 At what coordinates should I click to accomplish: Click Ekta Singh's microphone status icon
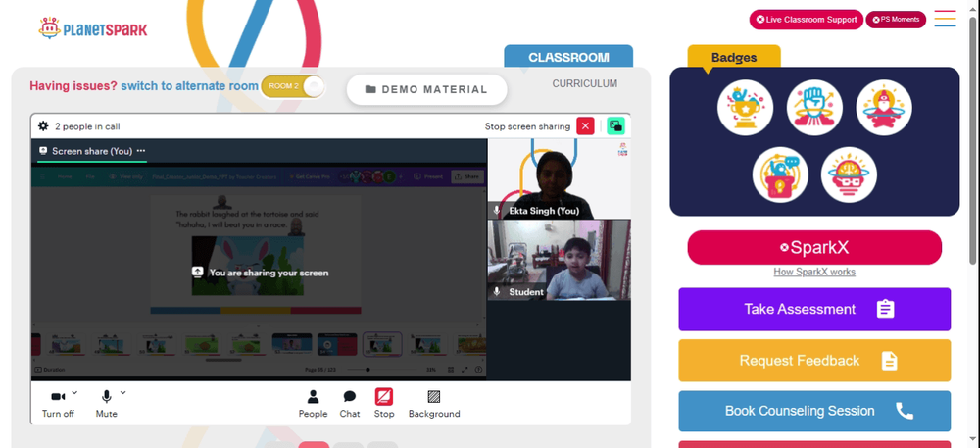click(498, 211)
